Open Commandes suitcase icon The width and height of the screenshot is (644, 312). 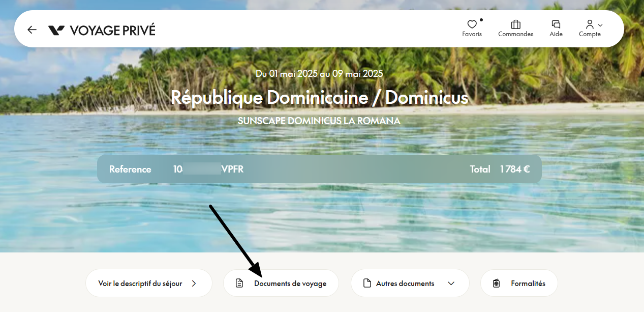click(515, 24)
